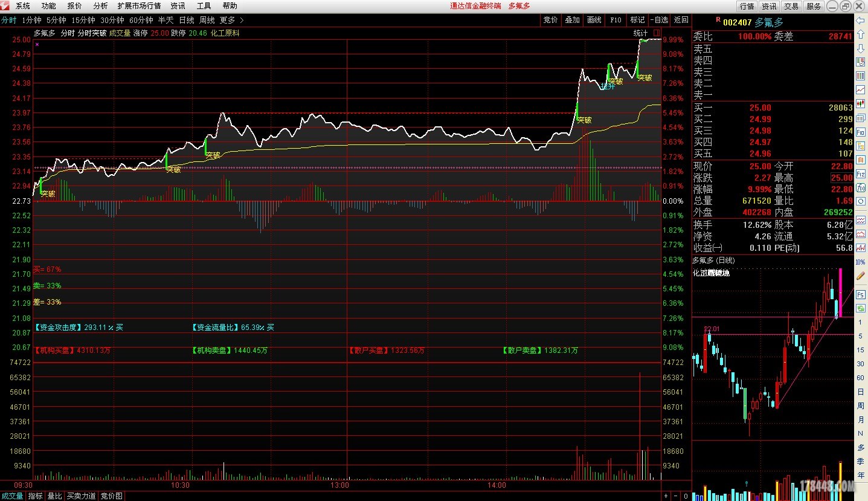The height and width of the screenshot is (501, 868).
Task: Switch to the 60分钟 period tab
Action: 141,20
